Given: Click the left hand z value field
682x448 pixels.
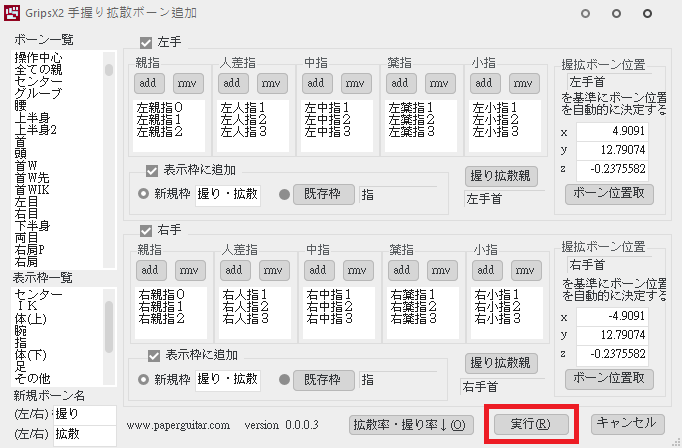Looking at the screenshot, I should [x=612, y=169].
